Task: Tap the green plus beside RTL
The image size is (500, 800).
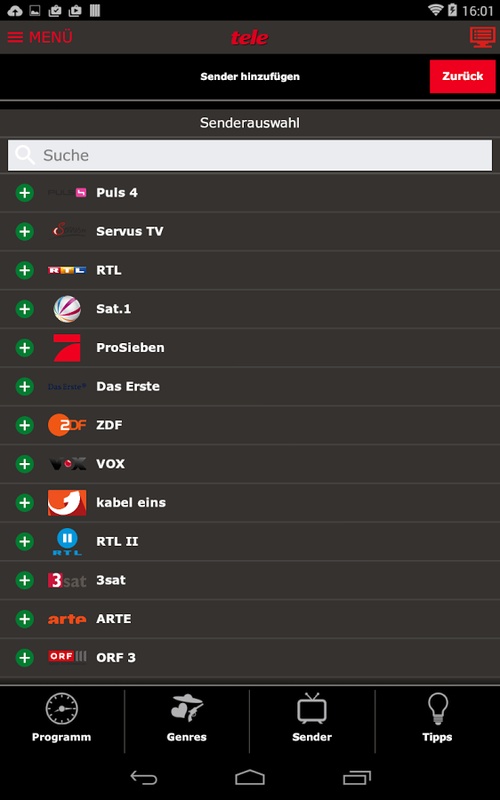Action: pyautogui.click(x=24, y=270)
